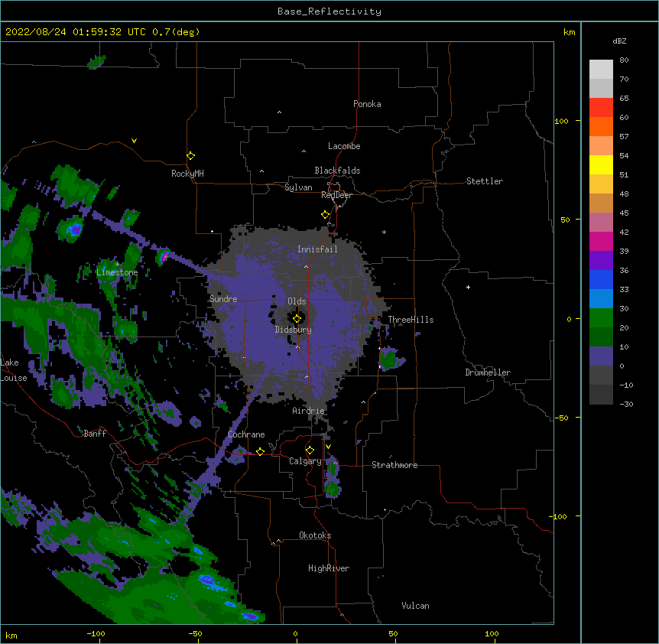The height and width of the screenshot is (644, 659).
Task: Click the Innisfail city label
Action: click(317, 249)
